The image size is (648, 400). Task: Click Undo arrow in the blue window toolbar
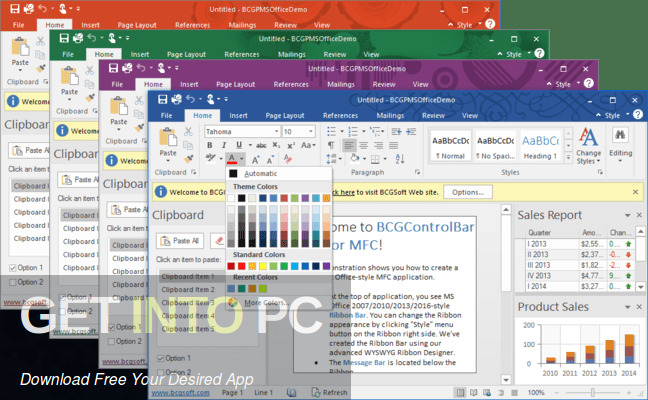[190, 99]
